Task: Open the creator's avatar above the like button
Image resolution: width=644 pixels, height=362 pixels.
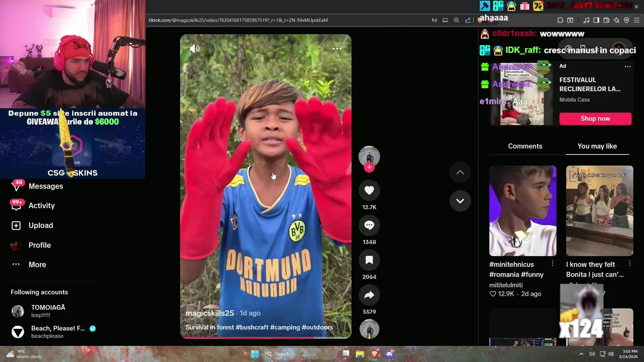Action: pos(369,156)
